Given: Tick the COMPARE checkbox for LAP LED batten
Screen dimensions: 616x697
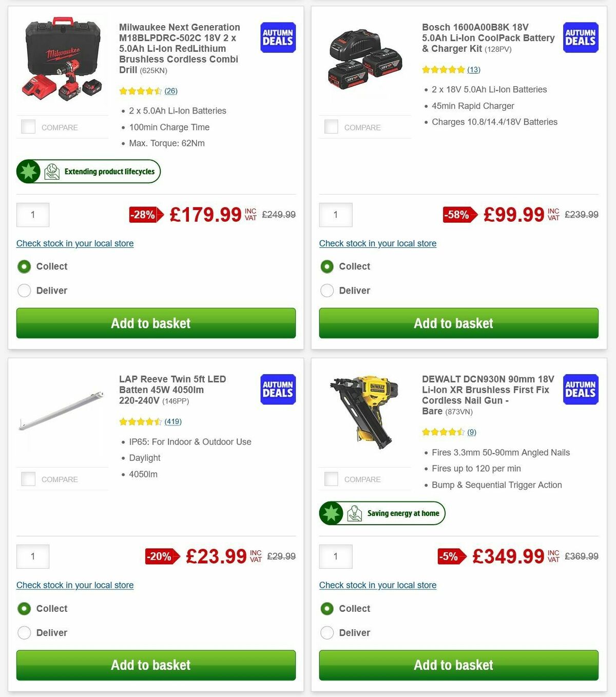Looking at the screenshot, I should 28,479.
